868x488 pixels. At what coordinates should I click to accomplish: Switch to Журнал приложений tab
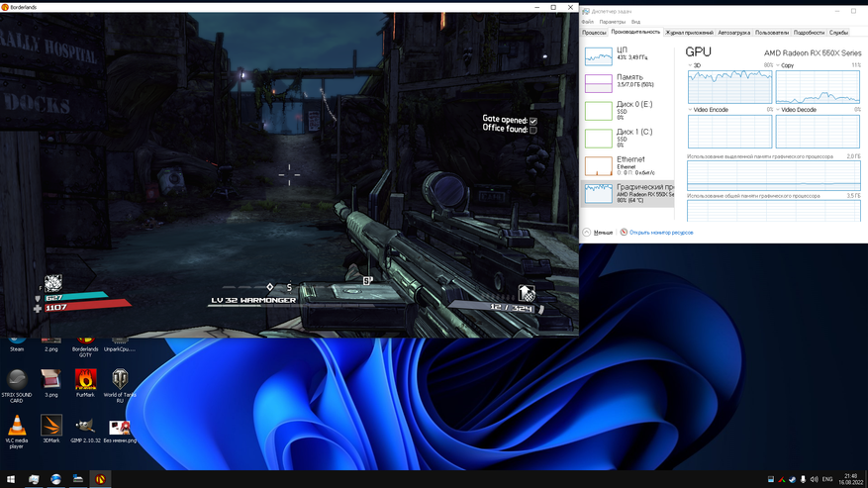pyautogui.click(x=689, y=33)
